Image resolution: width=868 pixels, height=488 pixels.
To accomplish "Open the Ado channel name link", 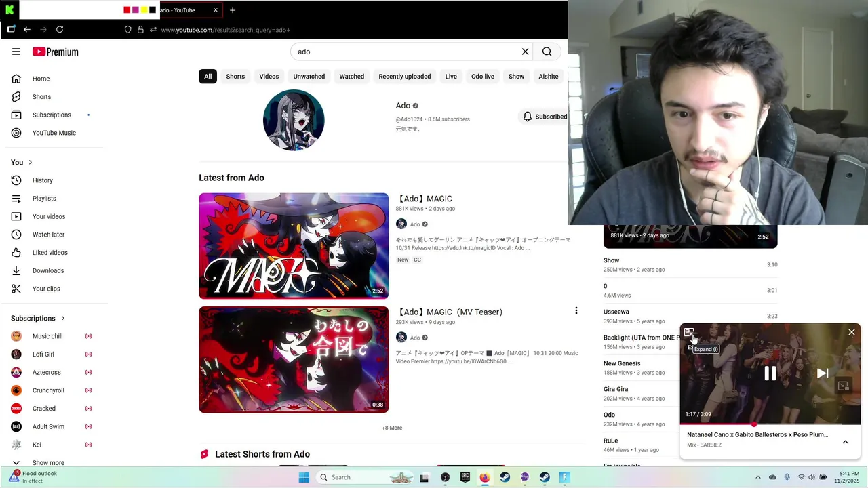I will point(403,106).
